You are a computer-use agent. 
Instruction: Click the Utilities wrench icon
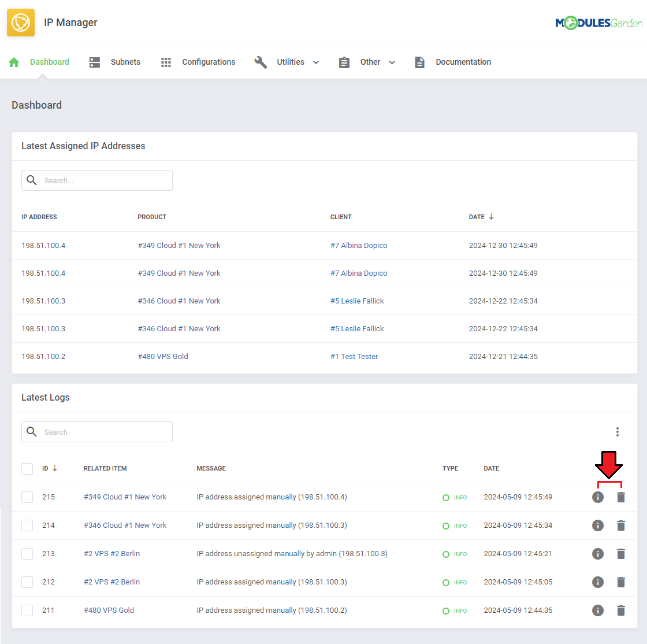261,62
